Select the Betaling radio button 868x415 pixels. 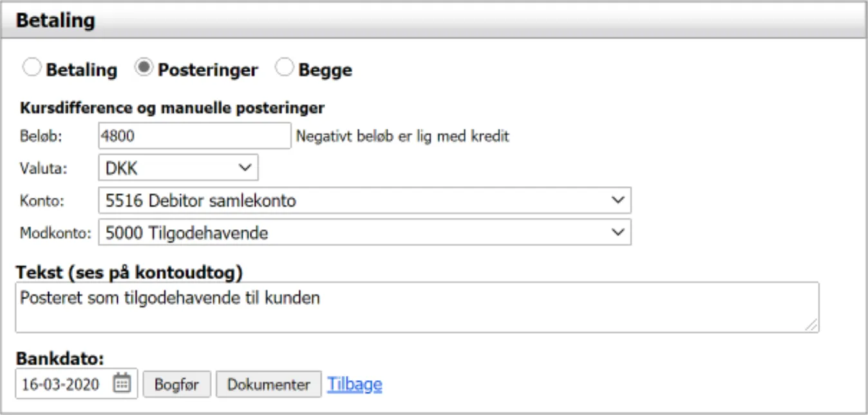tap(33, 68)
